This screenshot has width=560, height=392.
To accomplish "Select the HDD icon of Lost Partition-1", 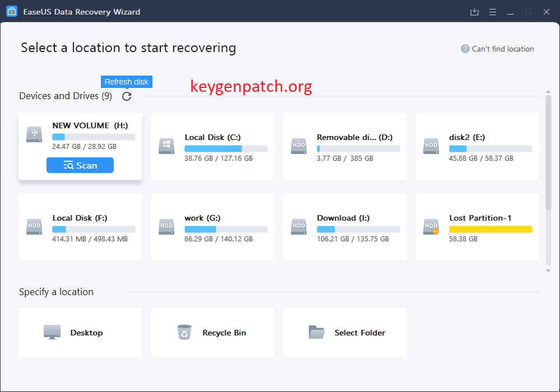I will tap(431, 227).
